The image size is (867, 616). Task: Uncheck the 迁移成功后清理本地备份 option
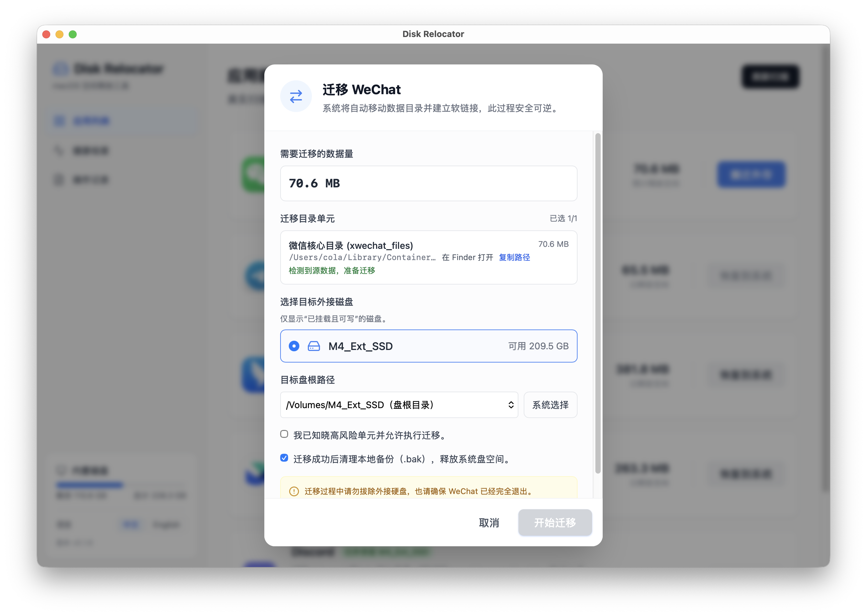284,458
